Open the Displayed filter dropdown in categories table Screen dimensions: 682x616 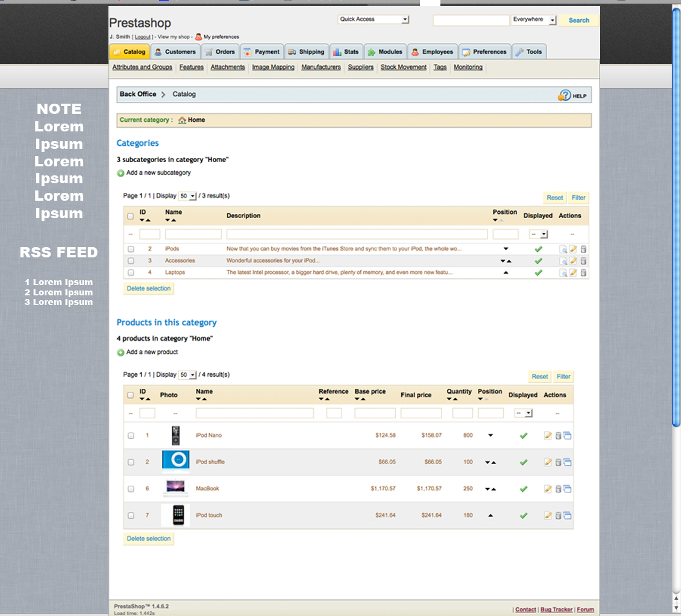[539, 234]
